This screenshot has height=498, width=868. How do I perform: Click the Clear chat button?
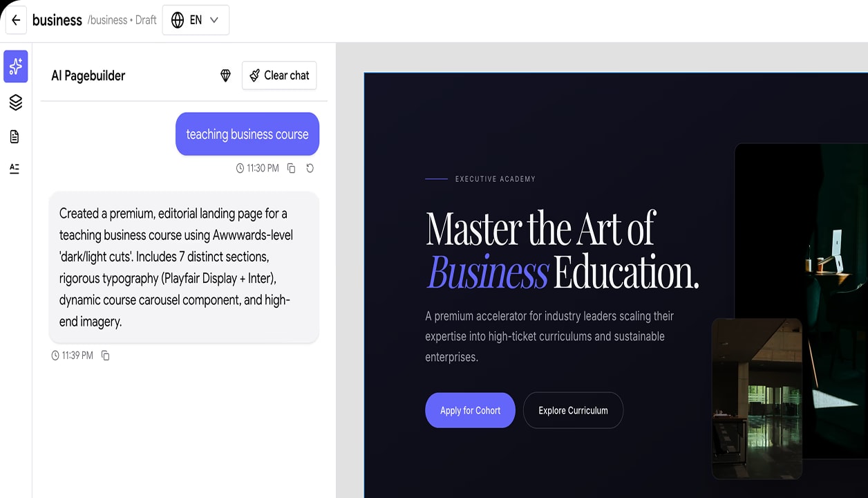[279, 75]
